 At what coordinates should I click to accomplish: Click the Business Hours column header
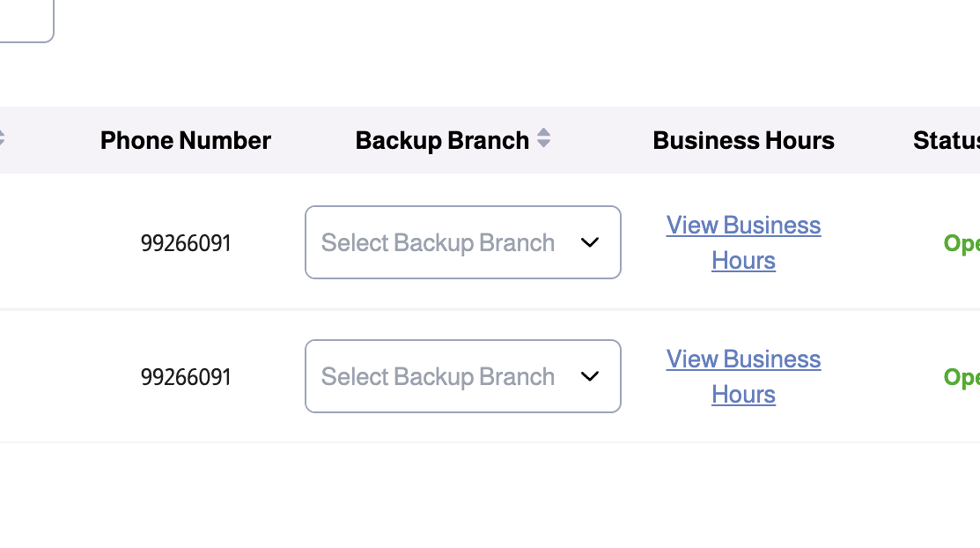click(743, 140)
